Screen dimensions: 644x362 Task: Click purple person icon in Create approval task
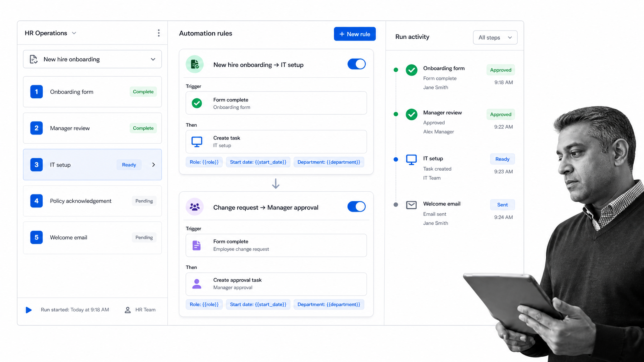coord(197,284)
